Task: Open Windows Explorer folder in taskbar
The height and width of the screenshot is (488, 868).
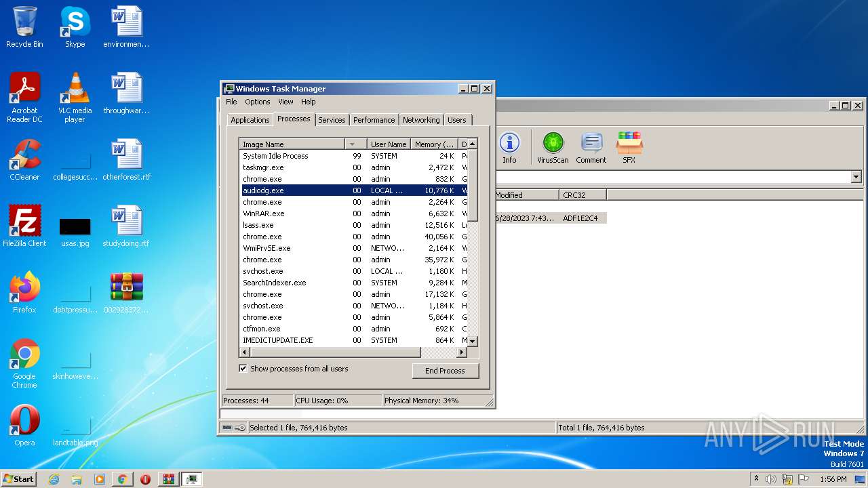Action: 77,479
